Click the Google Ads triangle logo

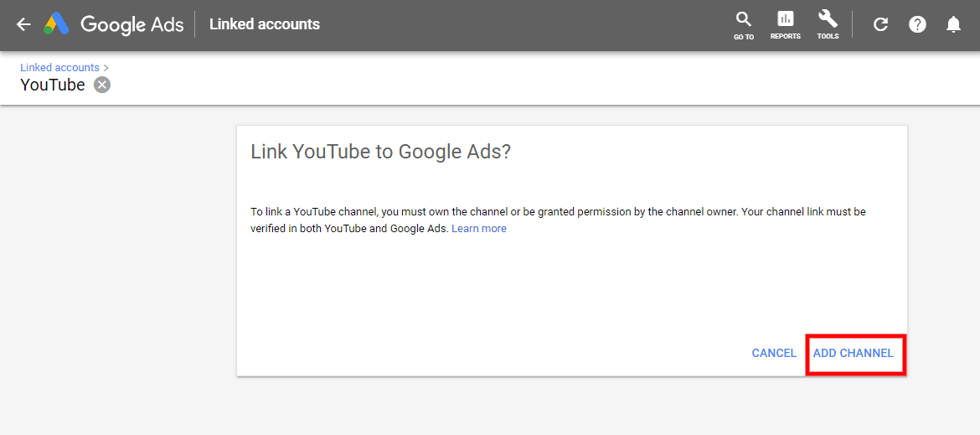pos(56,24)
